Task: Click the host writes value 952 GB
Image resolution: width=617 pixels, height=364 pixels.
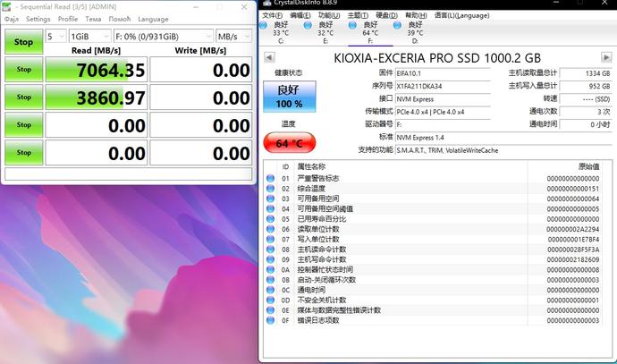Action: click(x=586, y=86)
